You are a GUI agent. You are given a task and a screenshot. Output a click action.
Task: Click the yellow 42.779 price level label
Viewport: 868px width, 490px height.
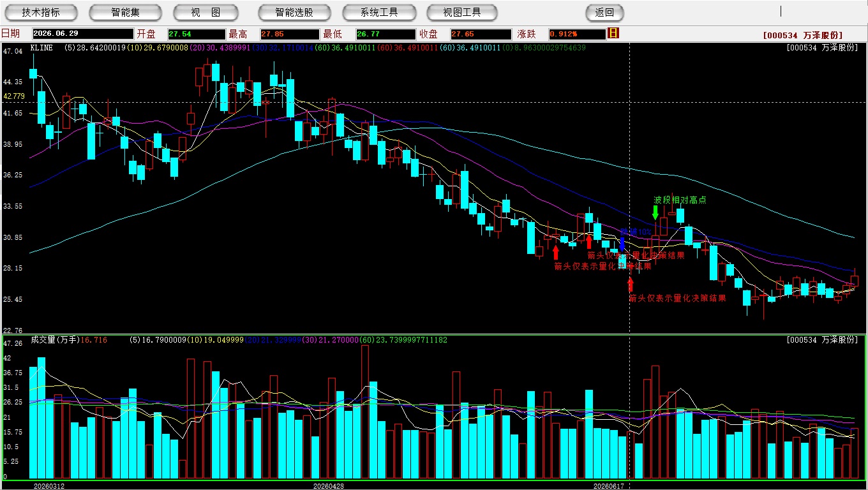coord(14,96)
